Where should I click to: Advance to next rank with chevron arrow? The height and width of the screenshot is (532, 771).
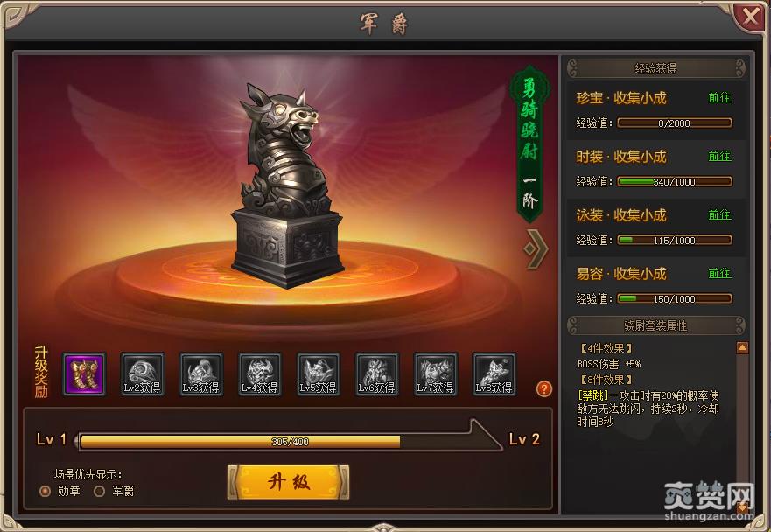(x=536, y=248)
